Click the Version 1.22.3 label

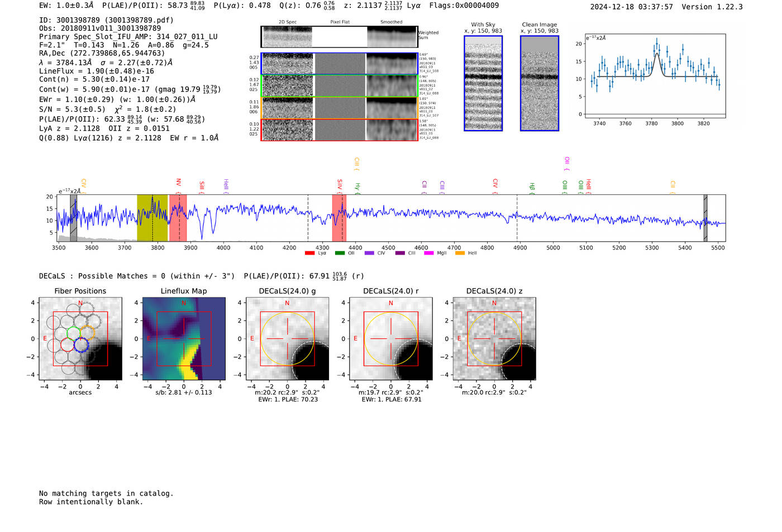pos(712,7)
